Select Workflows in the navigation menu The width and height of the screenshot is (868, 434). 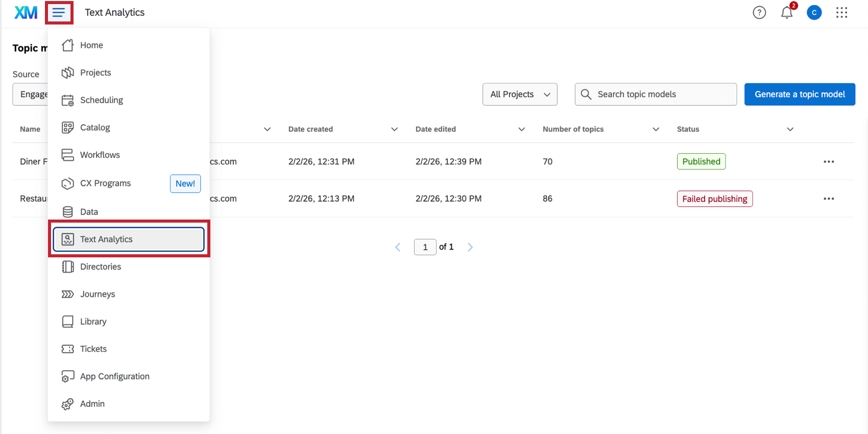(x=100, y=155)
